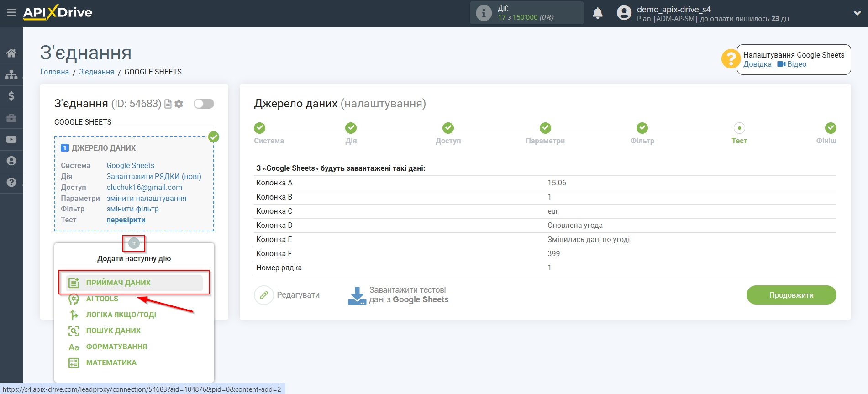Open the hamburger menu icon
868x394 pixels.
(11, 13)
